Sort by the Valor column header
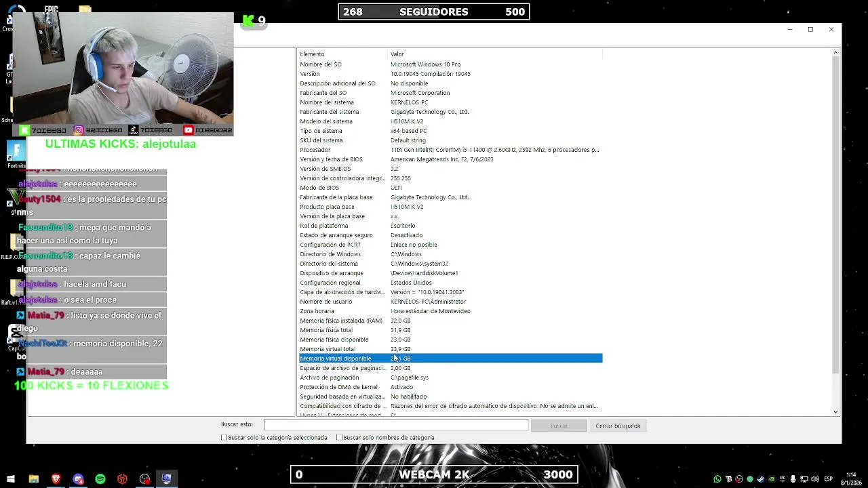868x488 pixels. pos(494,54)
